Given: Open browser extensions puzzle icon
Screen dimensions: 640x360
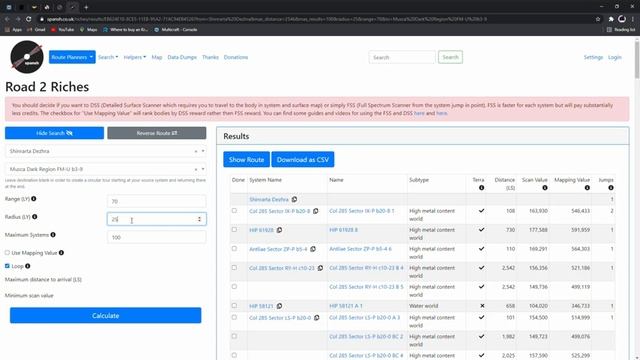Looking at the screenshot, I should pos(611,19).
